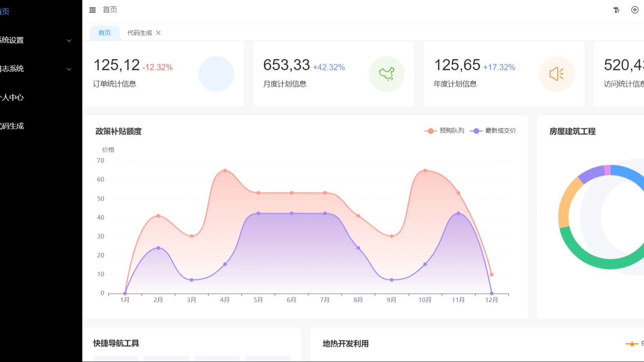
Task: Open the font size setting icon
Action: pos(617,10)
